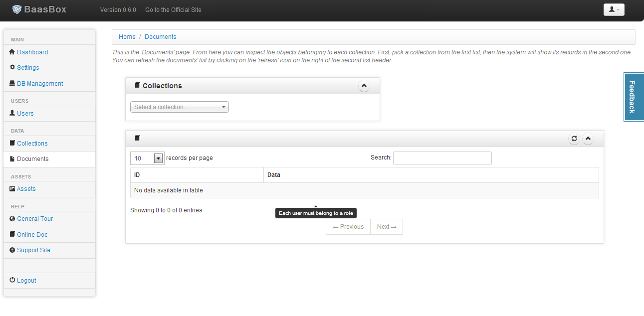
Task: Sort by the ID column header
Action: (x=197, y=175)
